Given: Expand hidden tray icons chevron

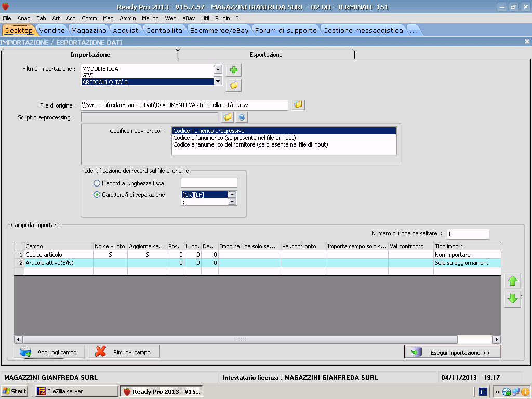Looking at the screenshot, I should tap(497, 392).
